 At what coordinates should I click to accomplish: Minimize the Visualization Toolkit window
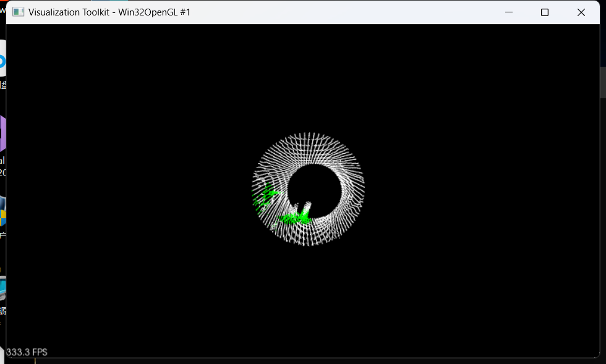point(509,12)
